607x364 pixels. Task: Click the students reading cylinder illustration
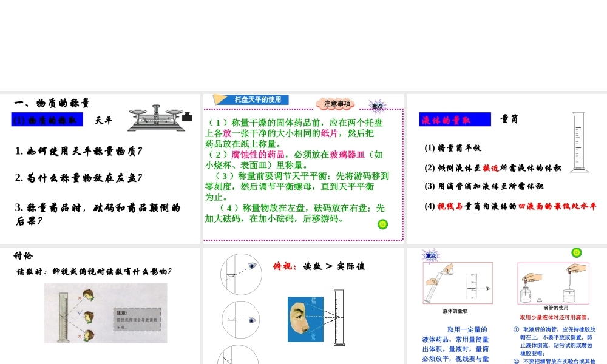click(105, 313)
